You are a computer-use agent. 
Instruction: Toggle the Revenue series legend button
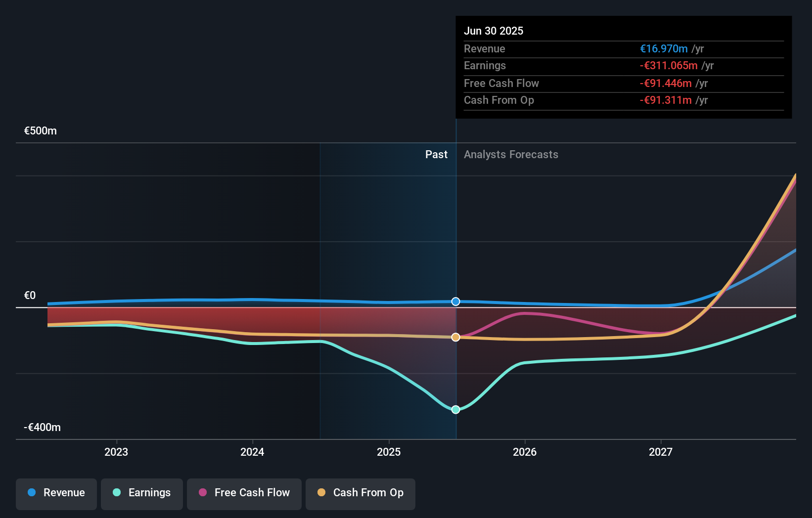[x=56, y=494]
